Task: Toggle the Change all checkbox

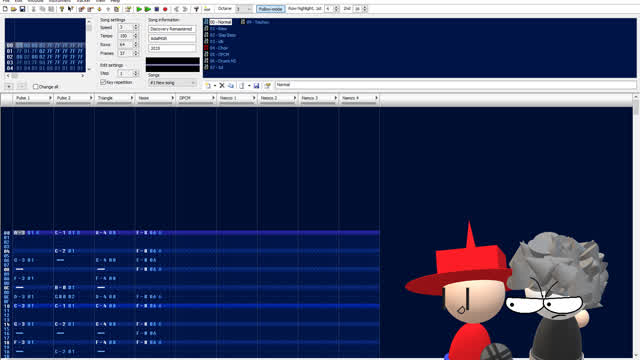Action: pos(36,87)
